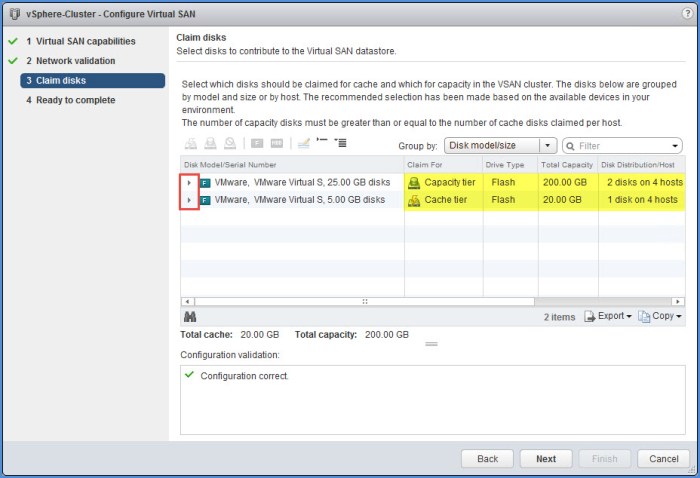The image size is (700, 478).
Task: Click the Next button
Action: coord(546,459)
